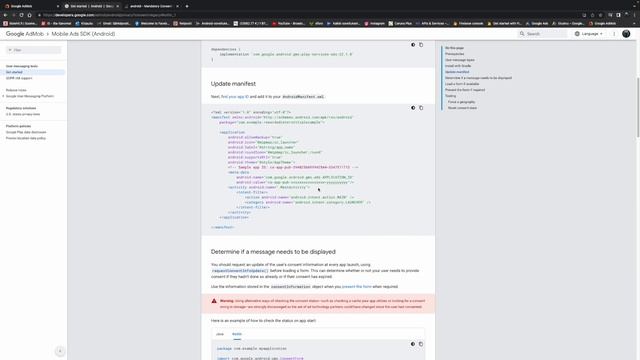
Task: Open Google Play data disclosure page
Action: [x=26, y=132]
